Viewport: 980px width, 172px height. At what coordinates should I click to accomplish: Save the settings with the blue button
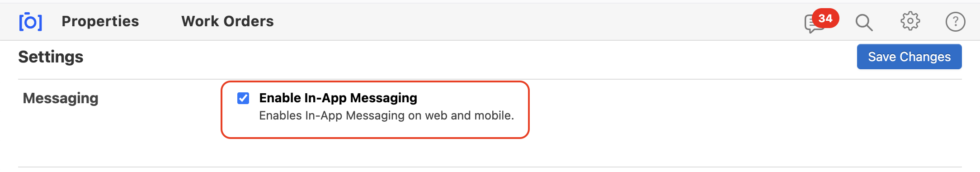tap(909, 57)
